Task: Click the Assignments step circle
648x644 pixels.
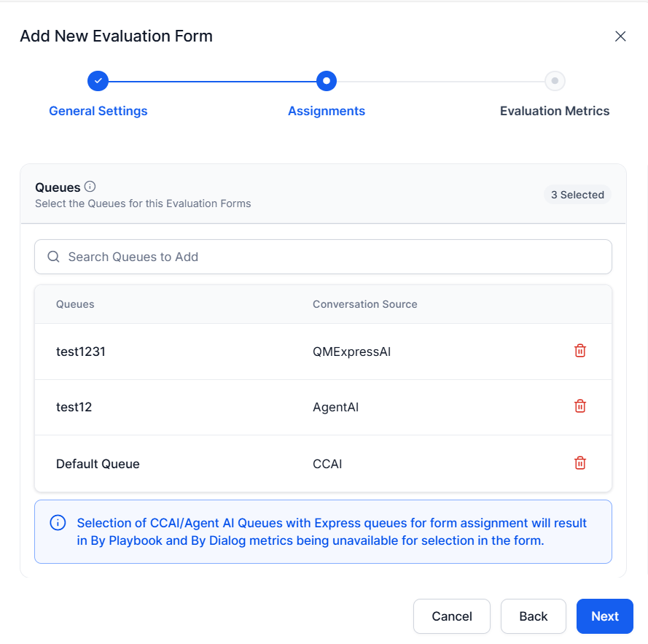Action: pos(327,81)
